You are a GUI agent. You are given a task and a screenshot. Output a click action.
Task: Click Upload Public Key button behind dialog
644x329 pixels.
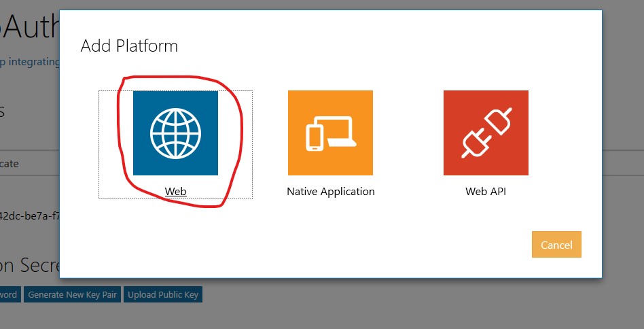pyautogui.click(x=163, y=294)
